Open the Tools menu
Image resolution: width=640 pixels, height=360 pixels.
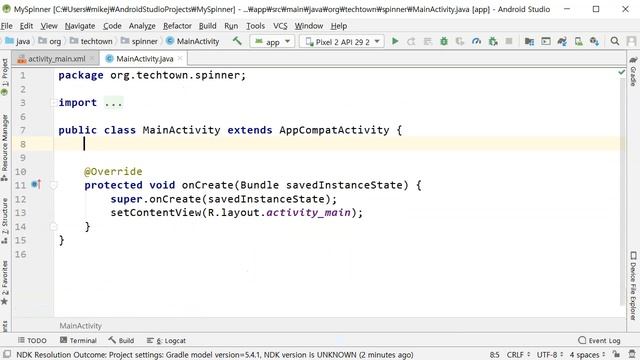click(256, 26)
